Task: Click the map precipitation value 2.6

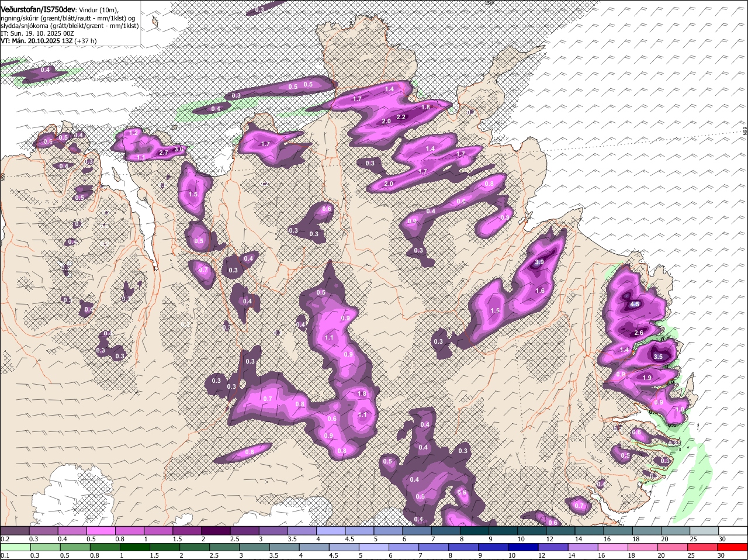Action: click(x=639, y=333)
